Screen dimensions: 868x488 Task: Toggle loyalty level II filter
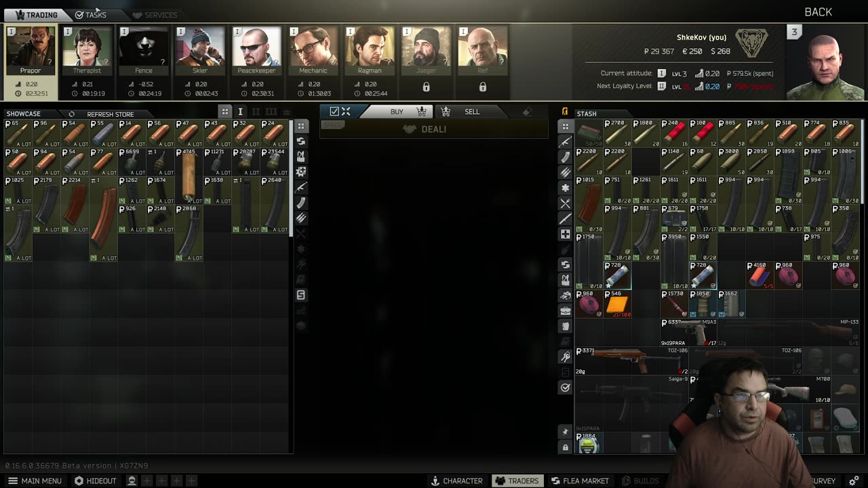coord(256,112)
